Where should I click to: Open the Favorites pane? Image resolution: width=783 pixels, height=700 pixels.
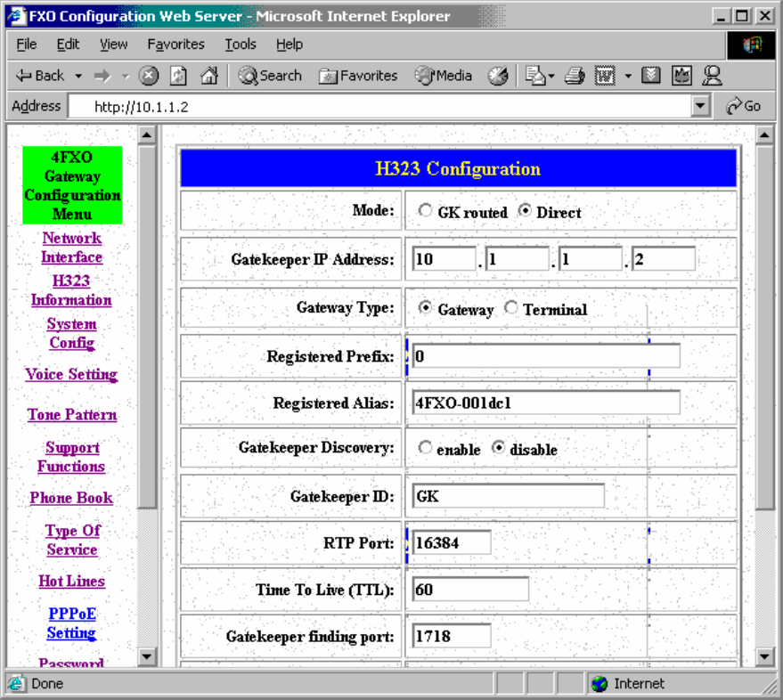click(358, 77)
